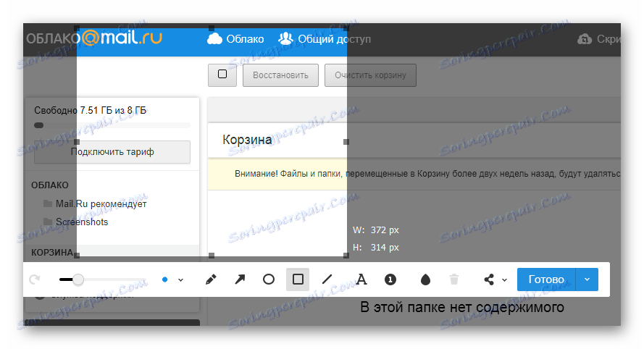The height and width of the screenshot is (349, 644).
Task: Select the Text annotation tool
Action: click(x=361, y=279)
